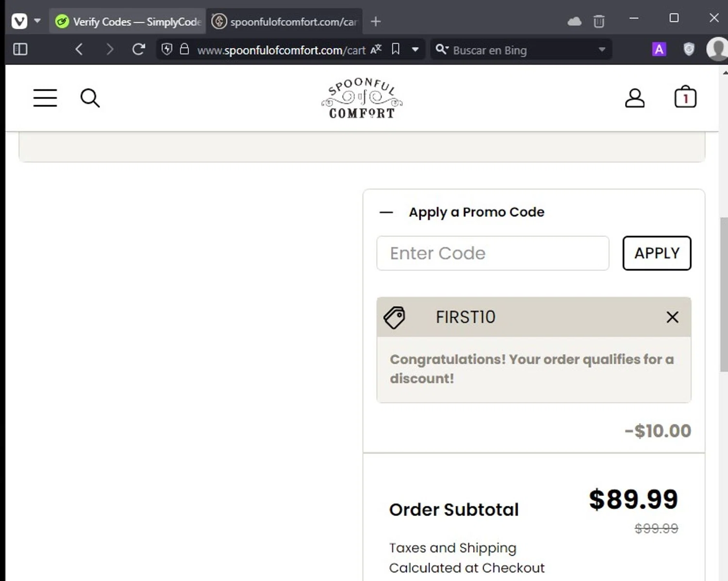Open the hamburger navigation menu
Image resolution: width=728 pixels, height=581 pixels.
coord(45,97)
